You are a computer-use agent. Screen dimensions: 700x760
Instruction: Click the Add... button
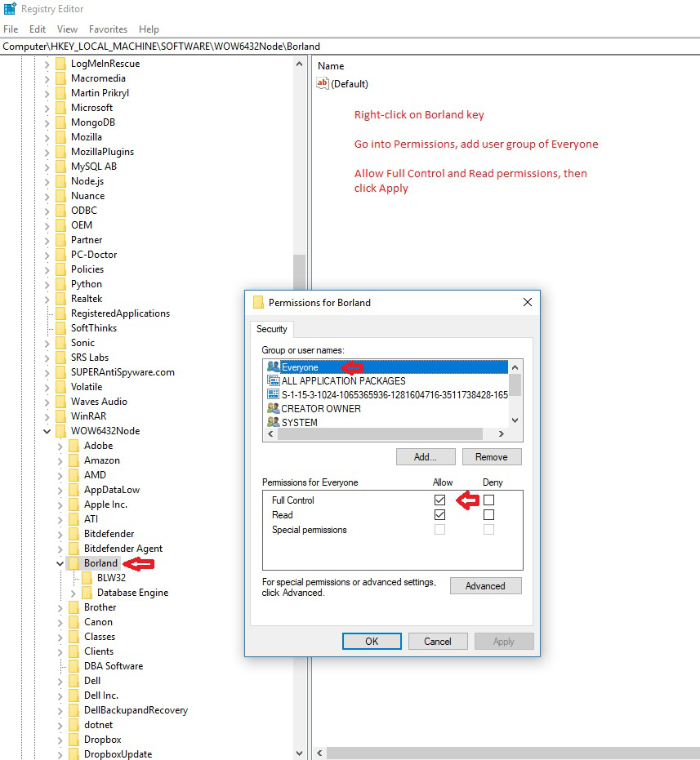426,456
